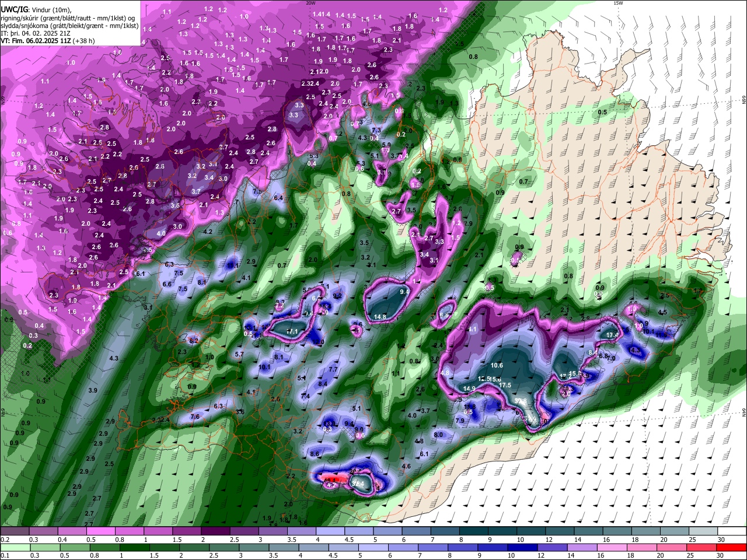Click the 'VT: Fim. 06.02.2025 11Z' valid time
This screenshot has height=560, width=747.
(x=36, y=41)
